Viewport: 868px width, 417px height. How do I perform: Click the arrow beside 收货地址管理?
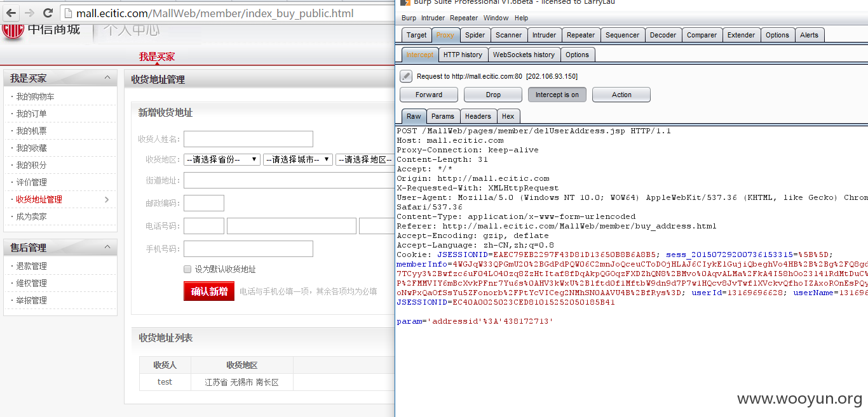click(x=106, y=199)
